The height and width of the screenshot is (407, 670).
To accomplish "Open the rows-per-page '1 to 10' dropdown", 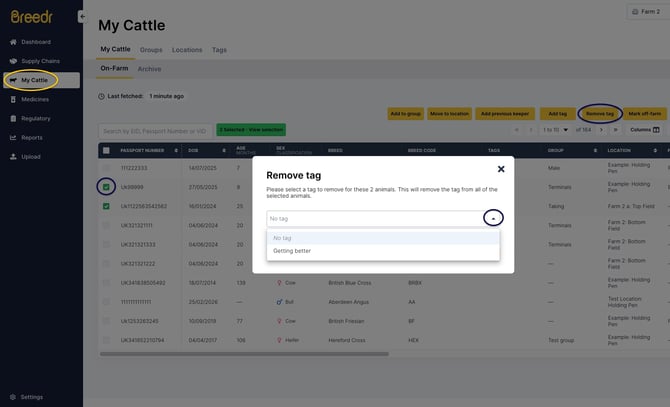I will coord(555,130).
